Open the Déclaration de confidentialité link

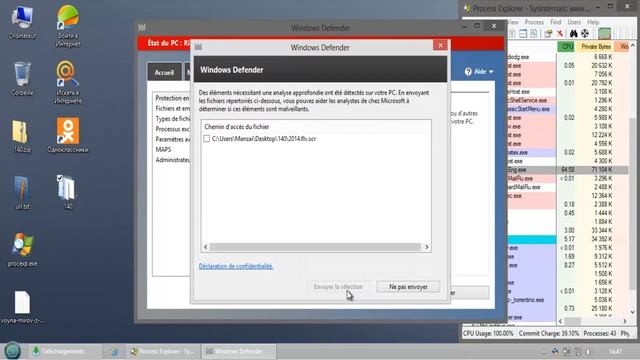pyautogui.click(x=236, y=266)
